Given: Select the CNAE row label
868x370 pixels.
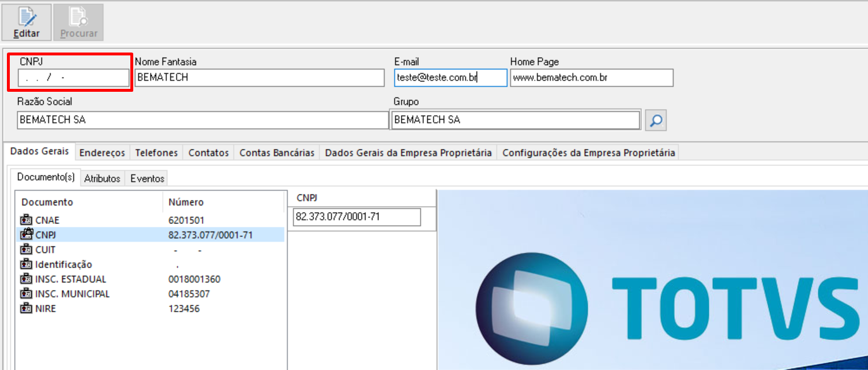Looking at the screenshot, I should click(x=47, y=220).
